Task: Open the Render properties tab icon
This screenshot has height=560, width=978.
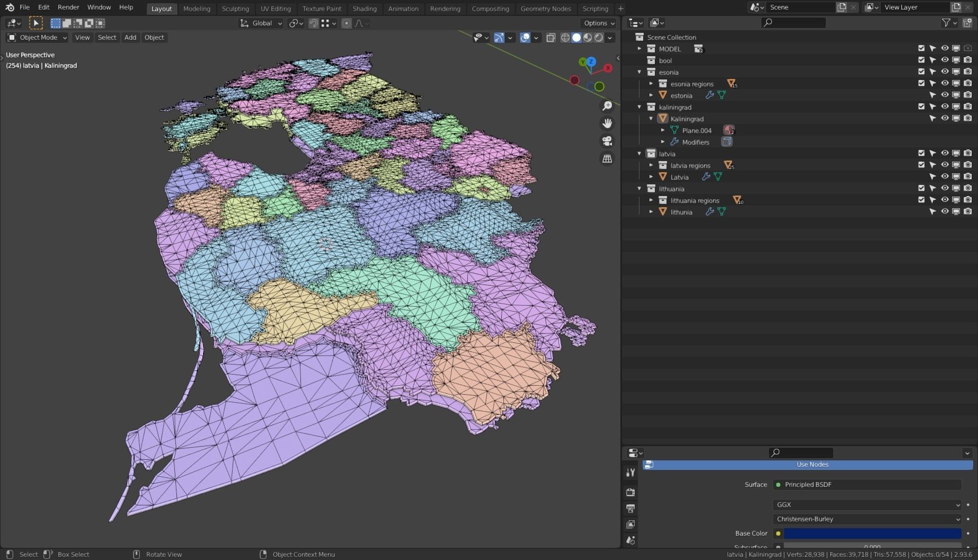Action: [630, 492]
